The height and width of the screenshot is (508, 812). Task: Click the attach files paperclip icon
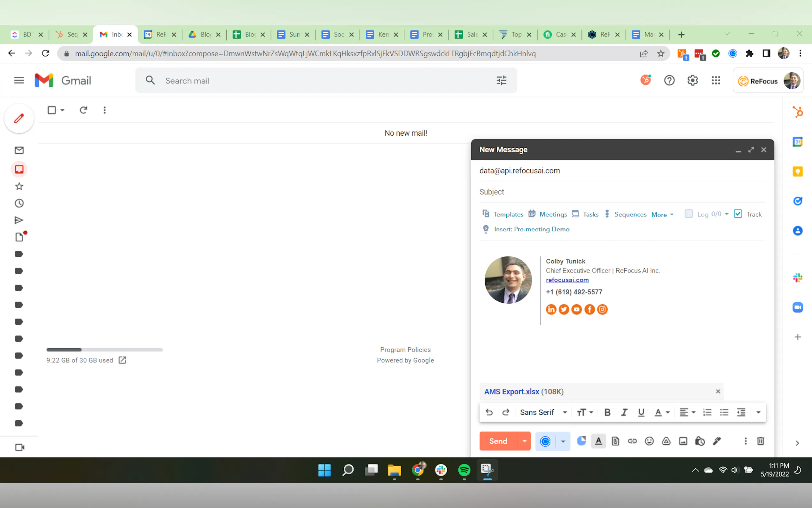click(x=615, y=441)
